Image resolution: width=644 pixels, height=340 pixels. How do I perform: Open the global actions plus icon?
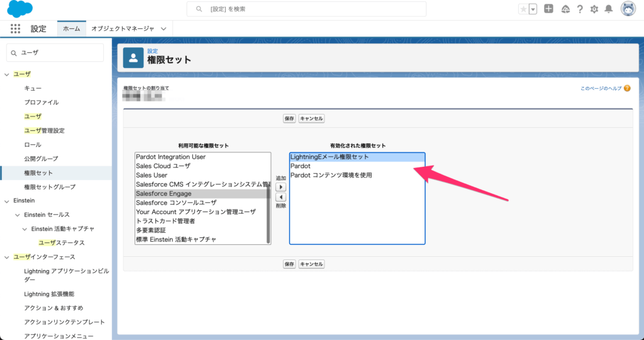coord(548,9)
